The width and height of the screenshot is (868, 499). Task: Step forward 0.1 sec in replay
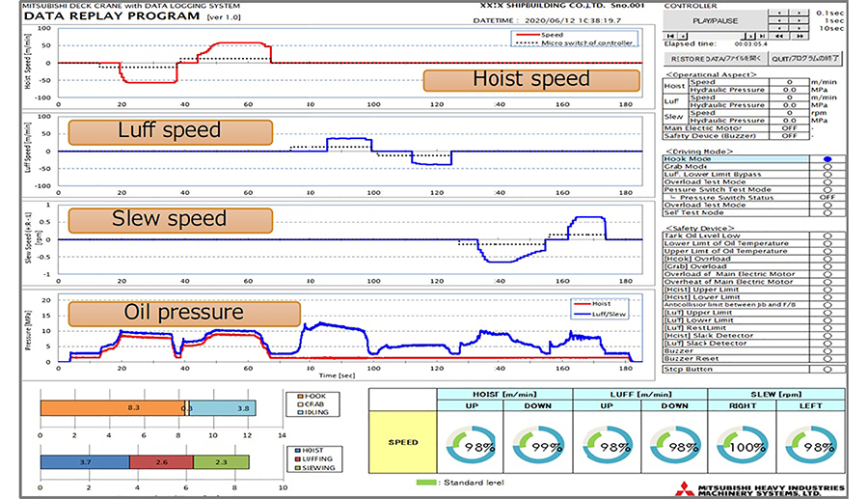pos(799,13)
